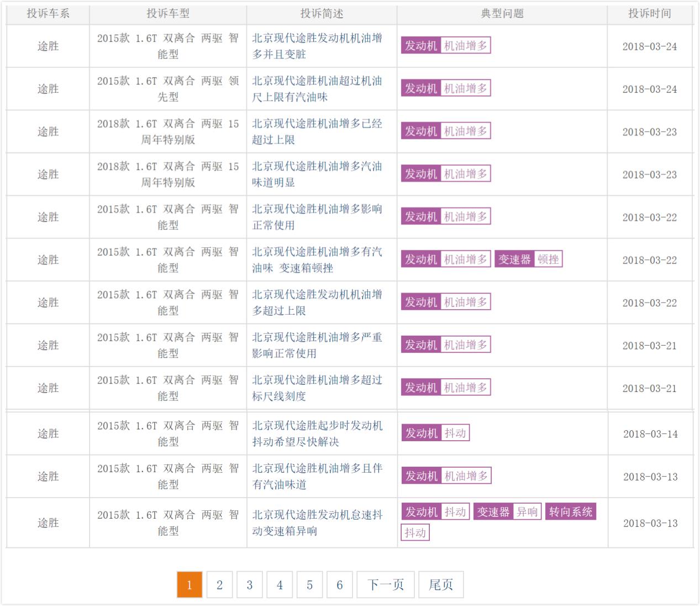The image size is (700, 606).
Task: Select date 2018-03-21 in 超过标尺线刻度 row
Action: click(x=650, y=389)
